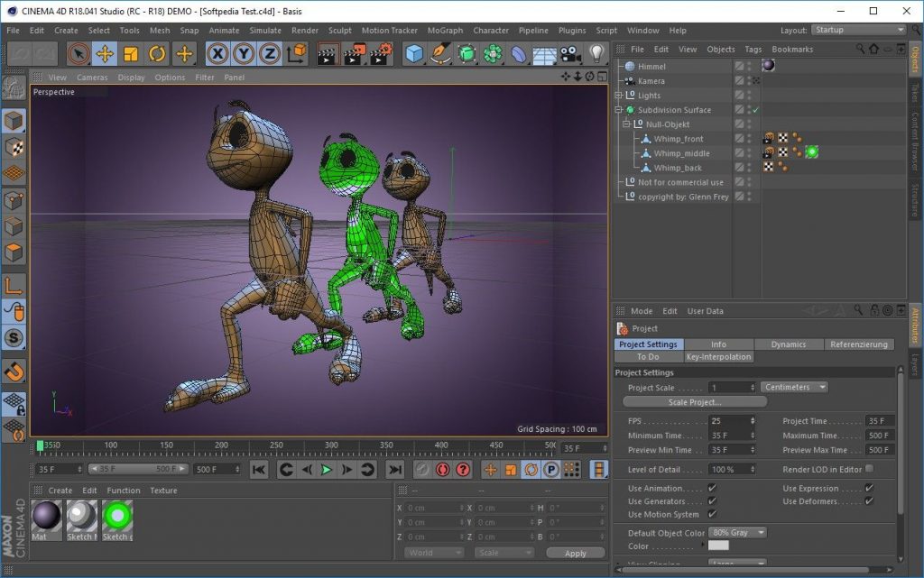Add a Subdivision Surface generator

[467, 54]
